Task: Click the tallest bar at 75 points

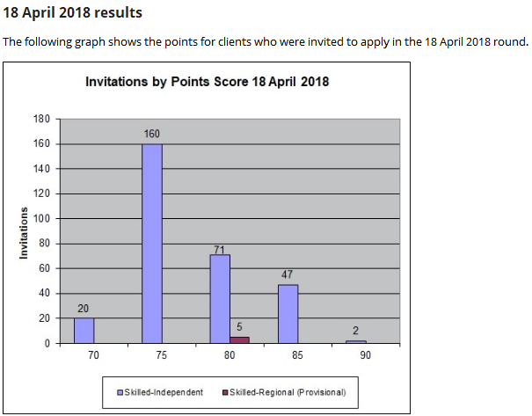Action: pos(152,243)
